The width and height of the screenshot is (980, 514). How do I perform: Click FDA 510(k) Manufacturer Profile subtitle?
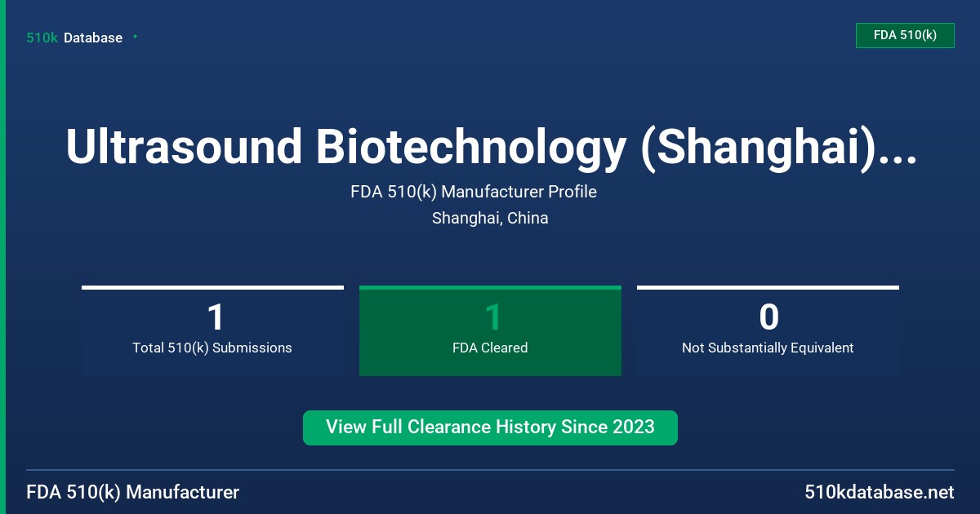coord(474,193)
